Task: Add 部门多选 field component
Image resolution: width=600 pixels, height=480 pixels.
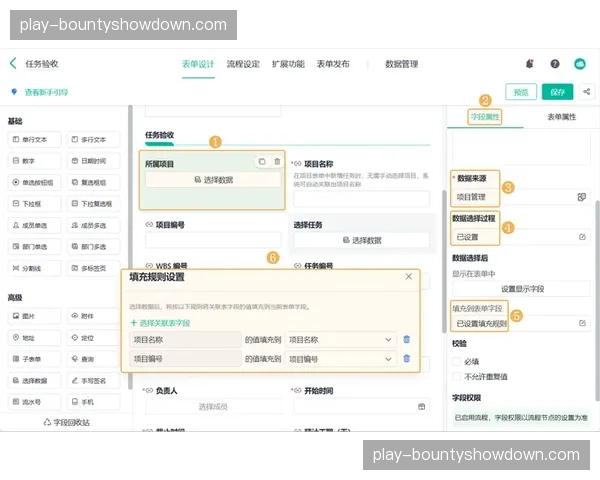Action: pyautogui.click(x=93, y=247)
